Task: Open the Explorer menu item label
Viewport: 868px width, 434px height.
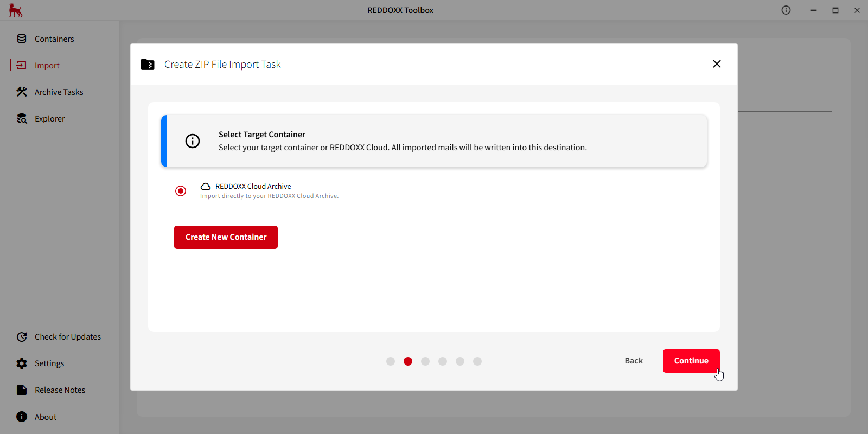Action: pyautogui.click(x=50, y=119)
